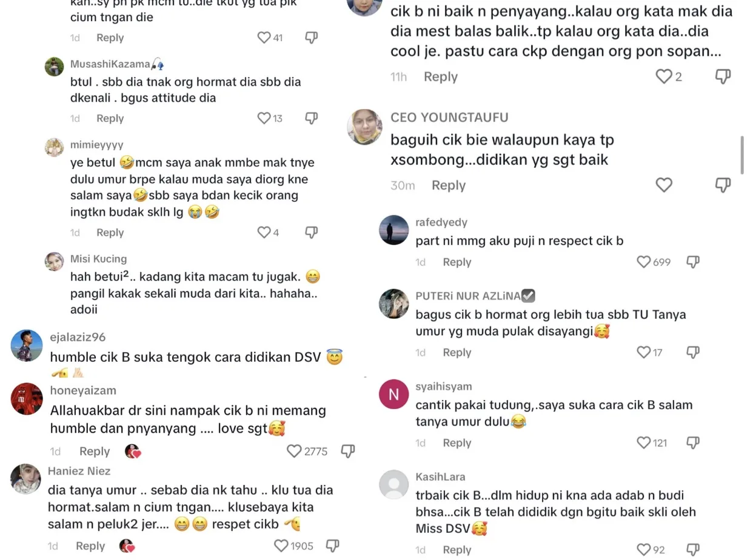Open syaihisyam's N avatar
This screenshot has width=753, height=560.
tap(394, 395)
